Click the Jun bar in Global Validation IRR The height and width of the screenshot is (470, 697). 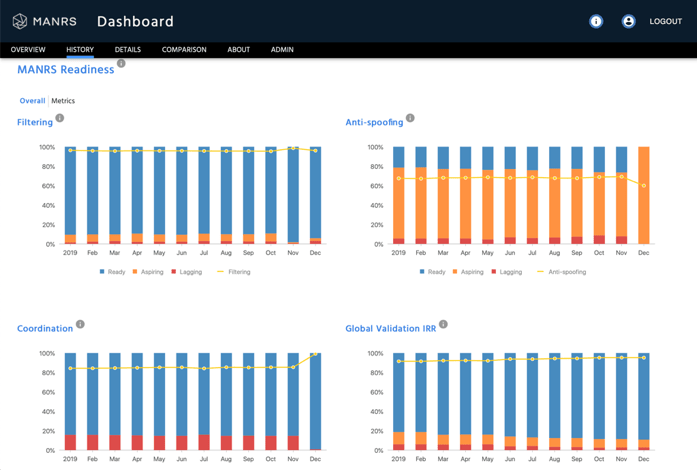[510, 402]
